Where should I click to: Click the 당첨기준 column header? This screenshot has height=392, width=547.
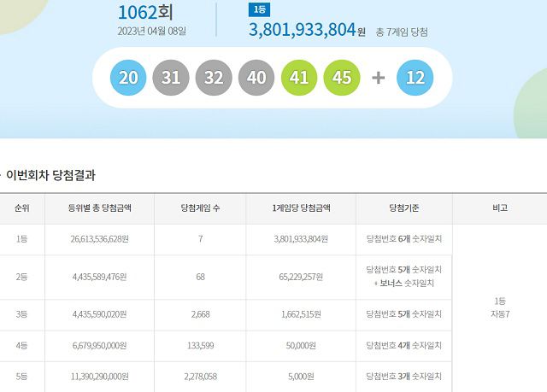click(403, 208)
